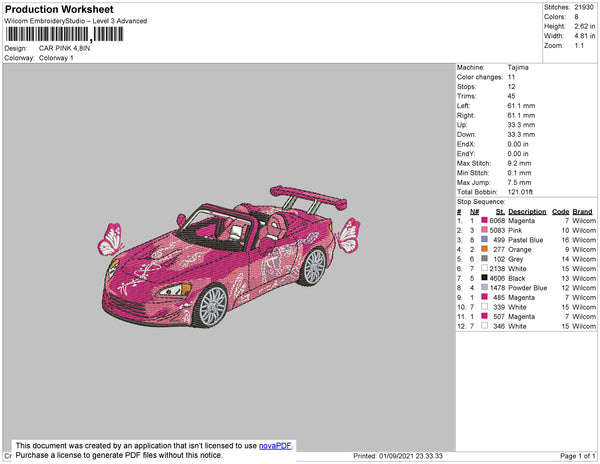This screenshot has width=600, height=464.
Task: Select the Pink thread color swatch
Action: pos(486,230)
